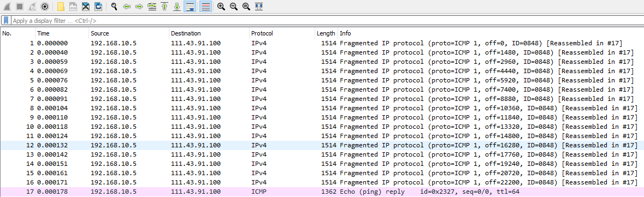Go back with left green arrow
This screenshot has height=197, width=644.
pos(127,7)
